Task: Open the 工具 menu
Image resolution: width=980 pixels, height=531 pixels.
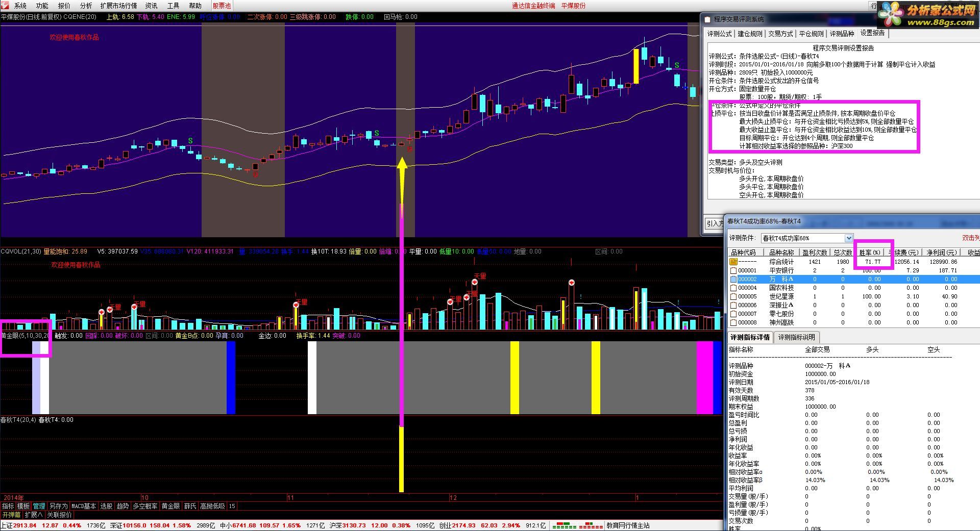Action: tap(173, 6)
